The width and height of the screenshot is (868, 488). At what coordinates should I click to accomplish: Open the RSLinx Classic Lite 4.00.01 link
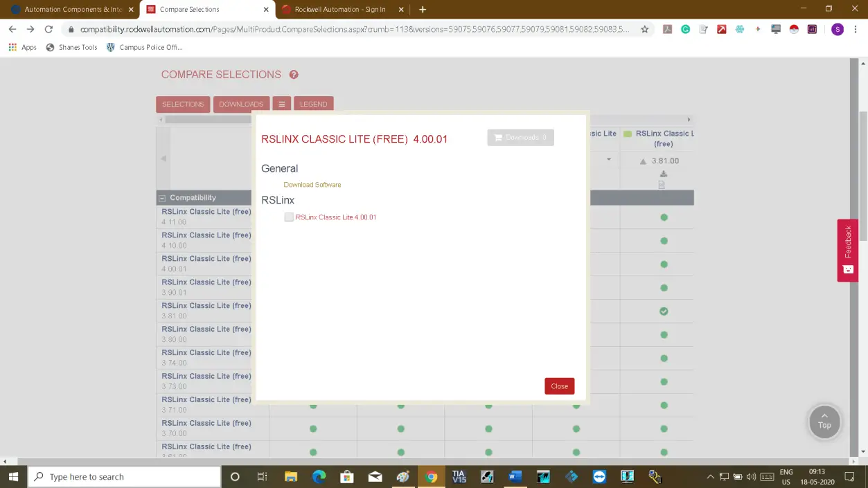click(336, 217)
